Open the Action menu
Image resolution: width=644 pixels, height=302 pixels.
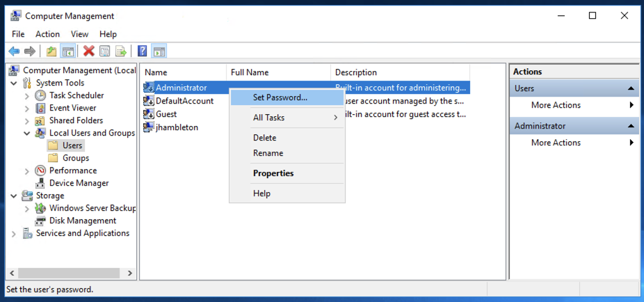47,34
